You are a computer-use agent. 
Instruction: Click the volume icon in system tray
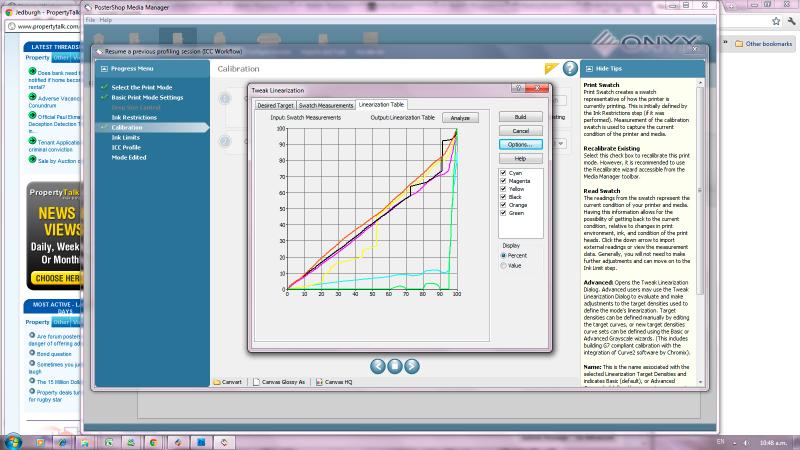click(746, 442)
